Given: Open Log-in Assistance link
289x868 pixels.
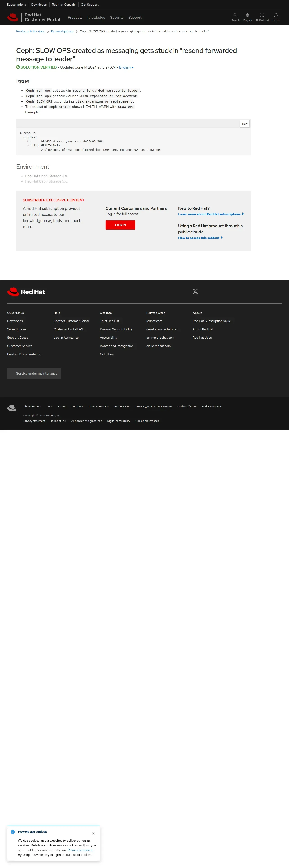Looking at the screenshot, I should (x=66, y=338).
